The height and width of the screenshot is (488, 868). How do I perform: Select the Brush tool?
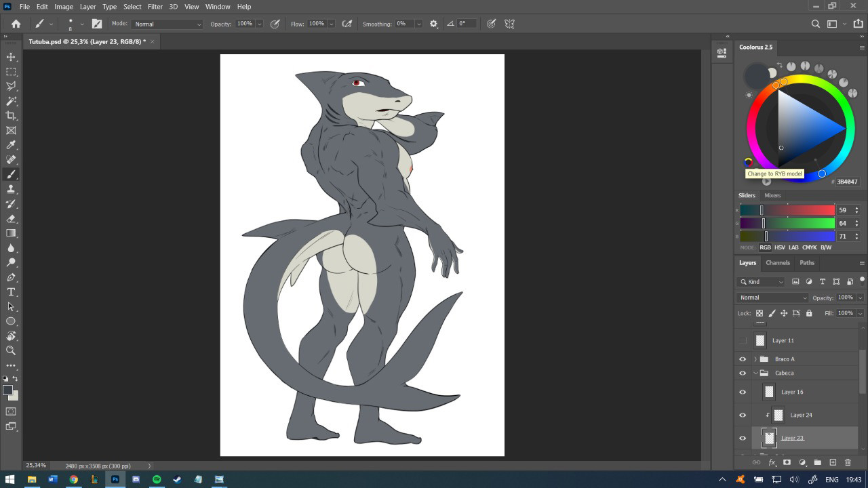(11, 174)
